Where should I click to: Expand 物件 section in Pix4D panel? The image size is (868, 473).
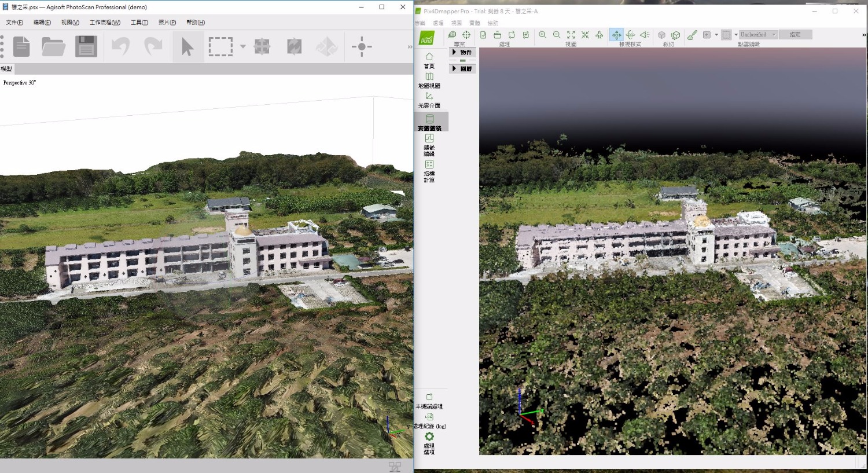(x=462, y=52)
